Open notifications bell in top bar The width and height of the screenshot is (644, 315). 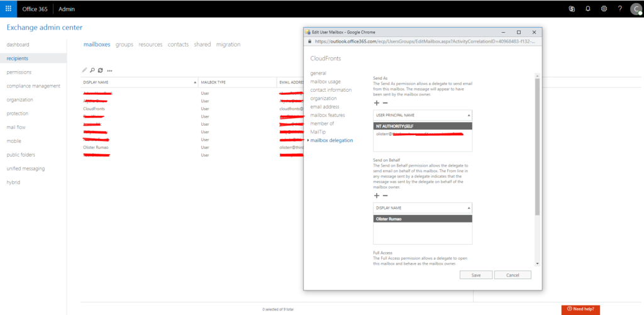click(x=588, y=9)
